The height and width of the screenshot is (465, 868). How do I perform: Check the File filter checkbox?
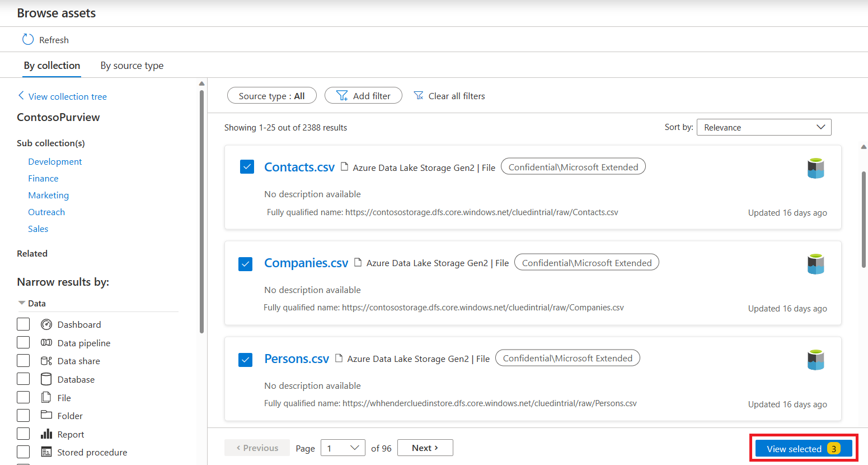[x=24, y=397]
